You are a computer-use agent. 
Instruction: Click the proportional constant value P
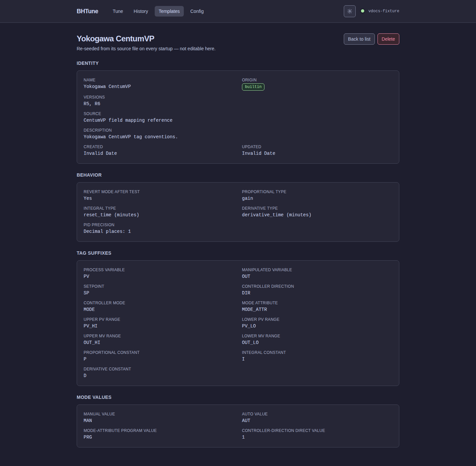[x=85, y=359]
